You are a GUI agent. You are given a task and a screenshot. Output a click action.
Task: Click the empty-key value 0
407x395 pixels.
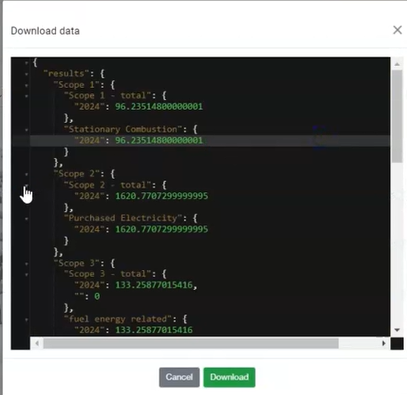[x=97, y=296]
